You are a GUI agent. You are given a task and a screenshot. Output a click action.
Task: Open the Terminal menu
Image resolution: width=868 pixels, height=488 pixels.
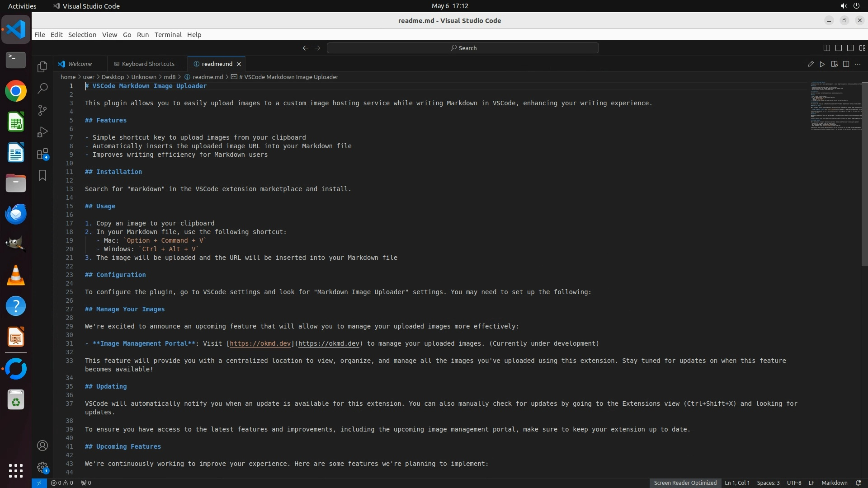point(168,35)
